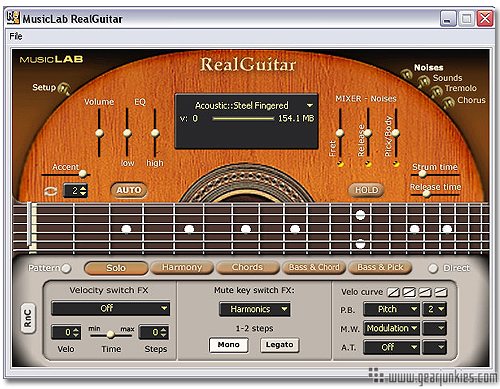Select the third Velo curve shape icon
The height and width of the screenshot is (389, 500).
click(x=425, y=292)
